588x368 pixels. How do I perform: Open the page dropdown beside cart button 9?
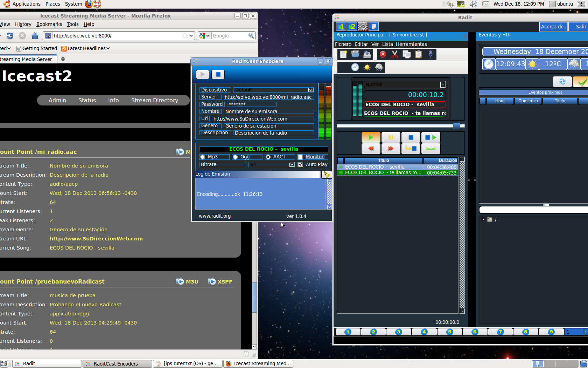(586, 332)
